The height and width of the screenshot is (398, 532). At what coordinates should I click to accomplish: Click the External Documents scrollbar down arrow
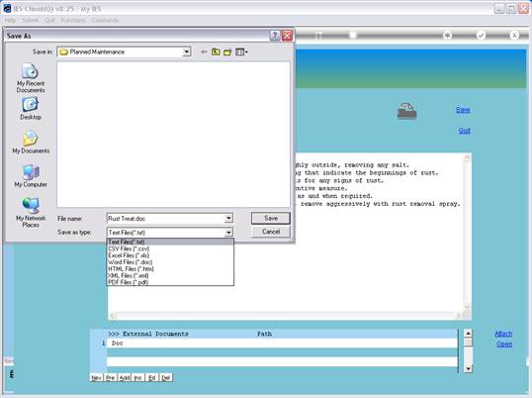[468, 368]
